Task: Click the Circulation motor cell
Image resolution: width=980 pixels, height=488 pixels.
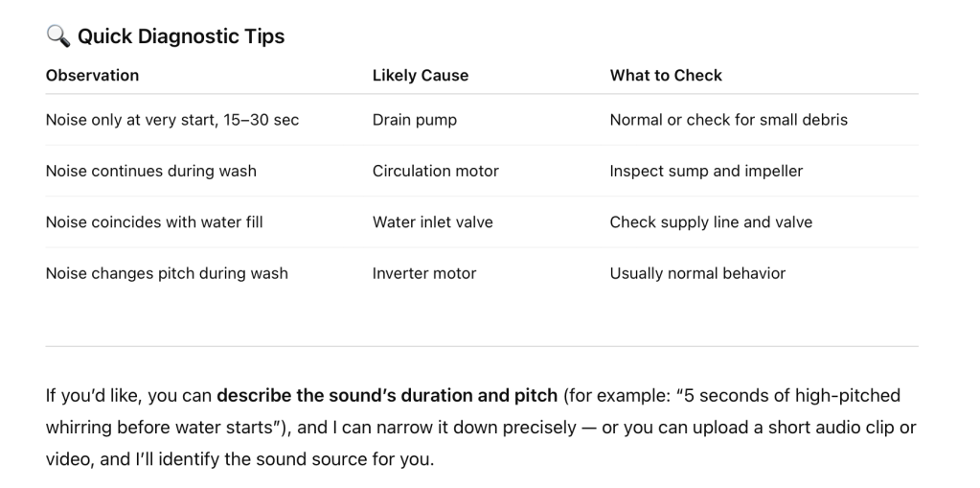Action: 435,171
